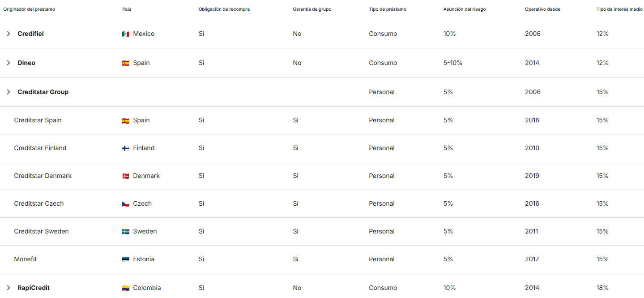The height and width of the screenshot is (298, 644).
Task: Click the Czech flag icon
Action: coord(126,204)
